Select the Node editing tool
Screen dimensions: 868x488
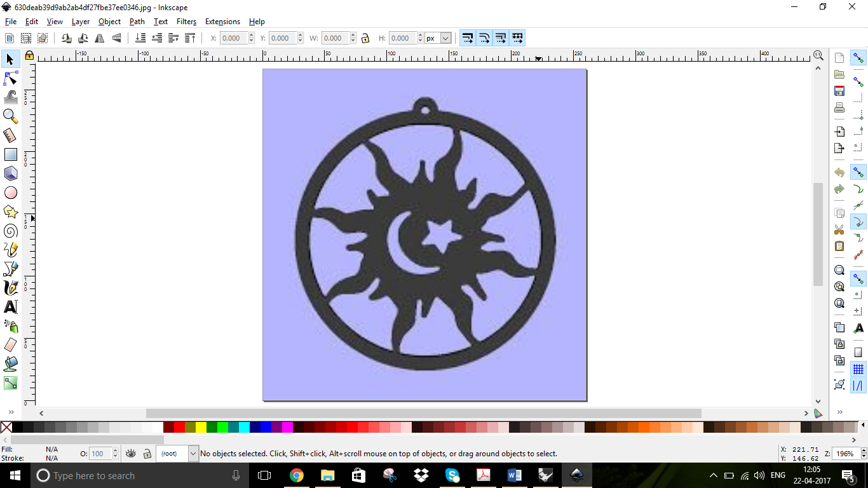tap(10, 79)
